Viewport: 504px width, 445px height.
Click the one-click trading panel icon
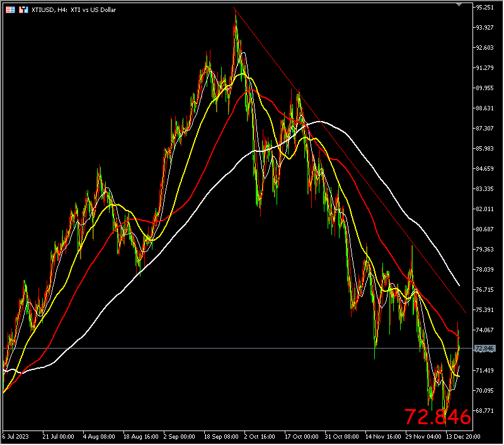(23, 10)
